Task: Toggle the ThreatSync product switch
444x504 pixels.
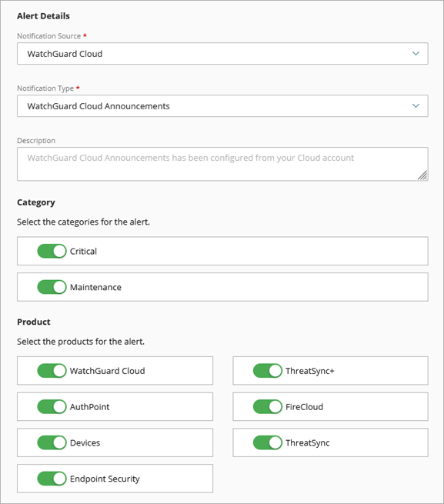Action: pyautogui.click(x=268, y=442)
